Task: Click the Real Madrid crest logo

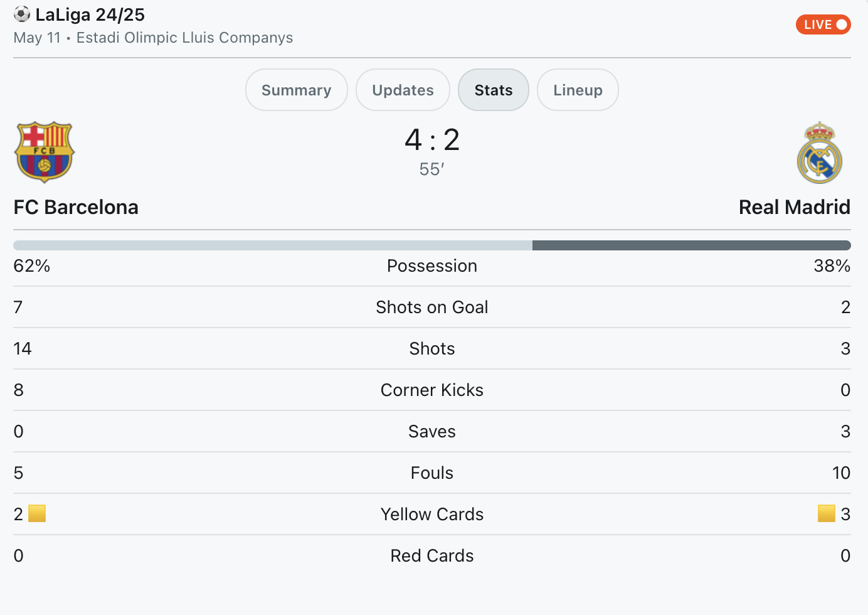Action: (x=820, y=152)
